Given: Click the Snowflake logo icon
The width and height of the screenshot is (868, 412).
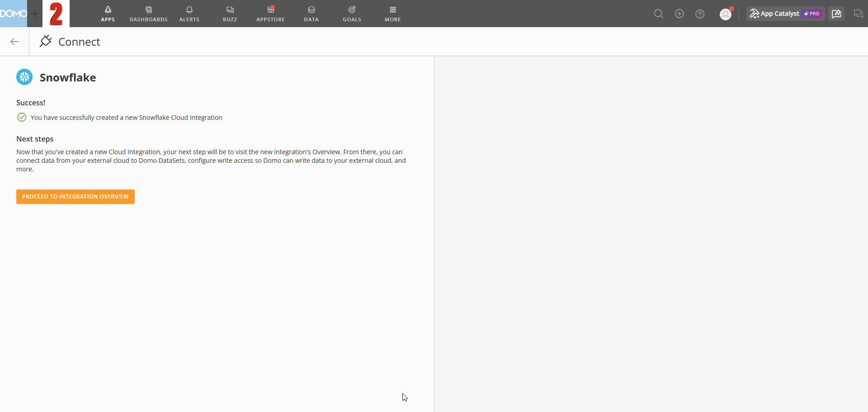Looking at the screenshot, I should 24,77.
